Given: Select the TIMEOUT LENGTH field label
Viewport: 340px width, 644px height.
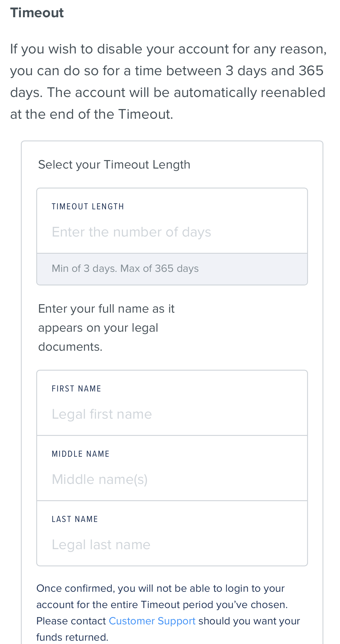Looking at the screenshot, I should [x=88, y=206].
